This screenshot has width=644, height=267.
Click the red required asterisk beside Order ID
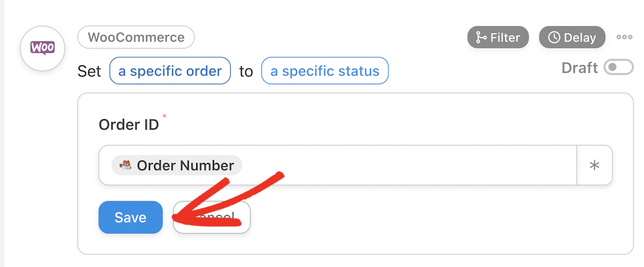click(x=164, y=117)
